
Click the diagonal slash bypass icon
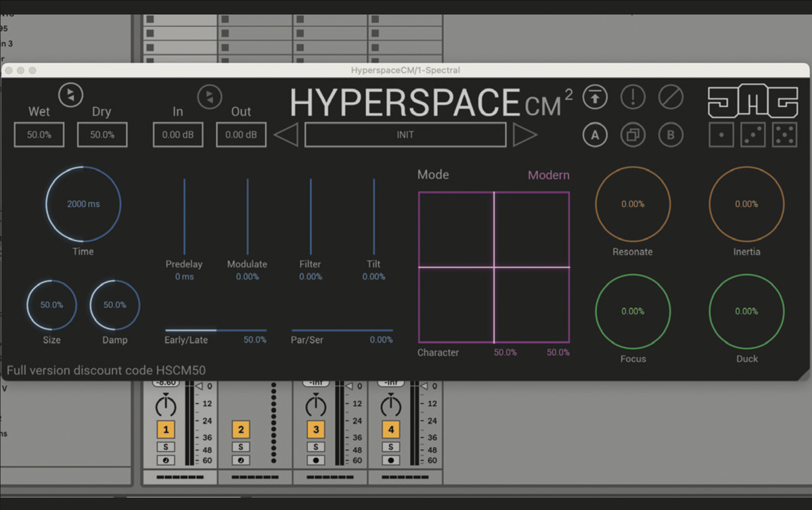coord(671,97)
